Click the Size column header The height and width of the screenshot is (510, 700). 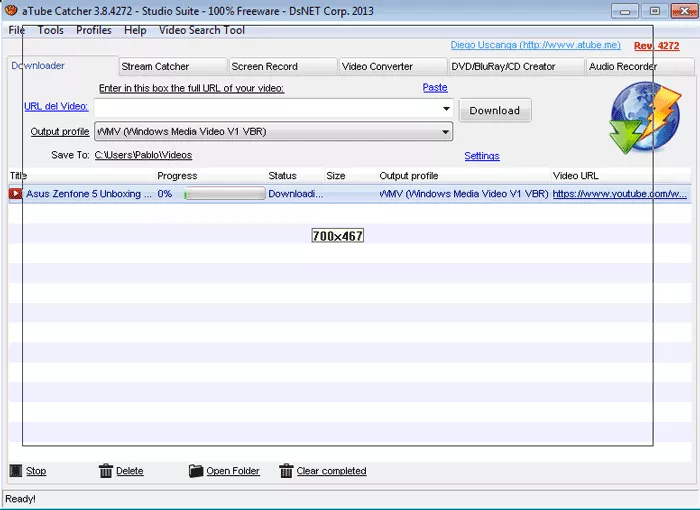[x=351, y=176]
